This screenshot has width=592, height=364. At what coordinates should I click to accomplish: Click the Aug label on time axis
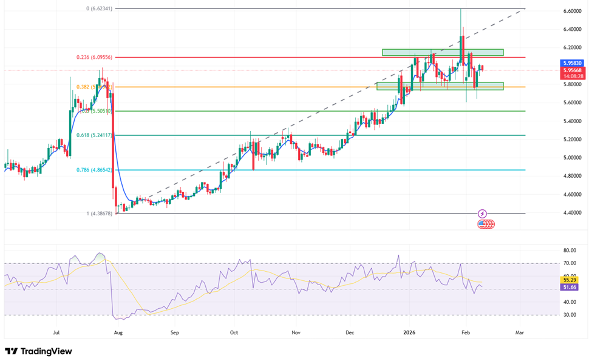(118, 332)
